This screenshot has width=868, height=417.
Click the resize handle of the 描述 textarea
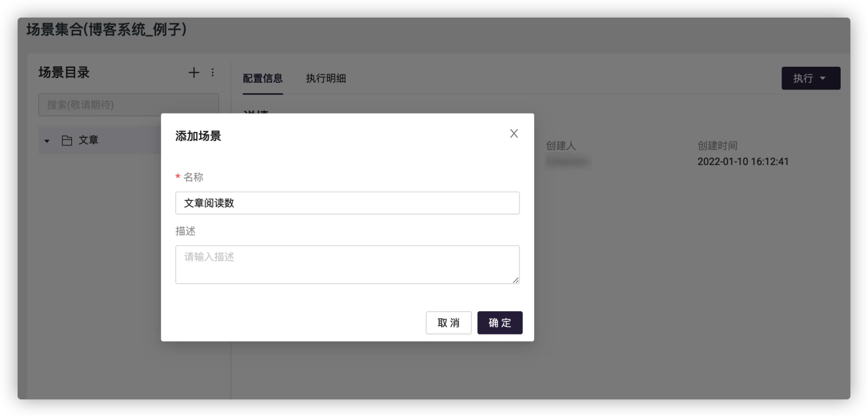coord(515,280)
